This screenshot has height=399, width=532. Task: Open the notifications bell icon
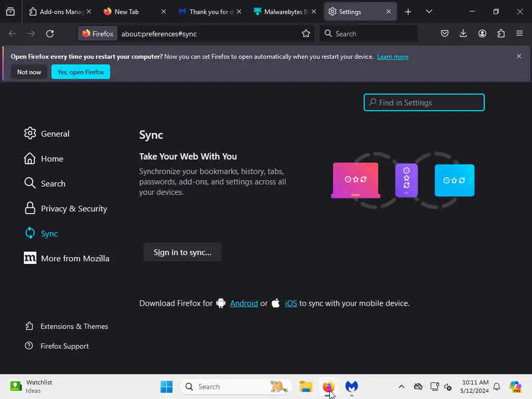[x=497, y=387]
